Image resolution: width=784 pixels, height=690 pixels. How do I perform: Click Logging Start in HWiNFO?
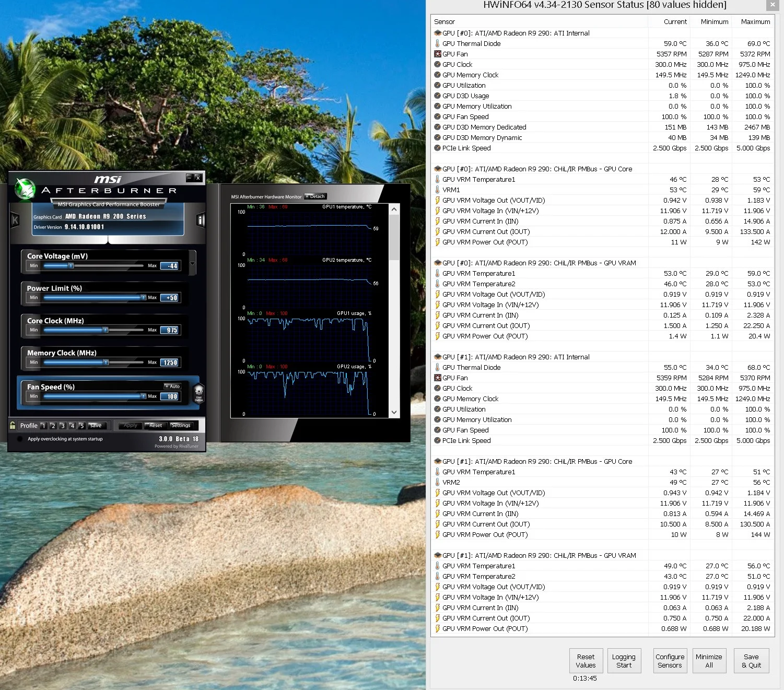tap(624, 661)
